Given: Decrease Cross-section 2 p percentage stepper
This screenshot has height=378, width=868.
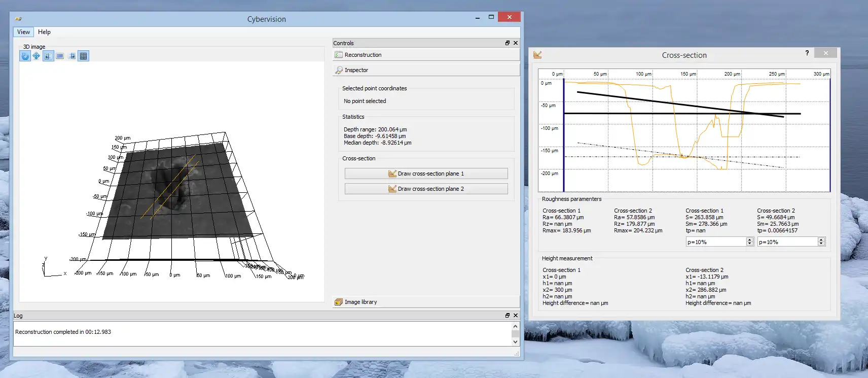Looking at the screenshot, I should (821, 245).
